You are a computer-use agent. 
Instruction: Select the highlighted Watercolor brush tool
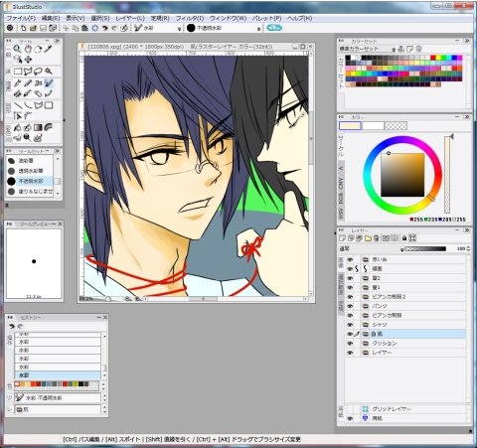[x=49, y=83]
